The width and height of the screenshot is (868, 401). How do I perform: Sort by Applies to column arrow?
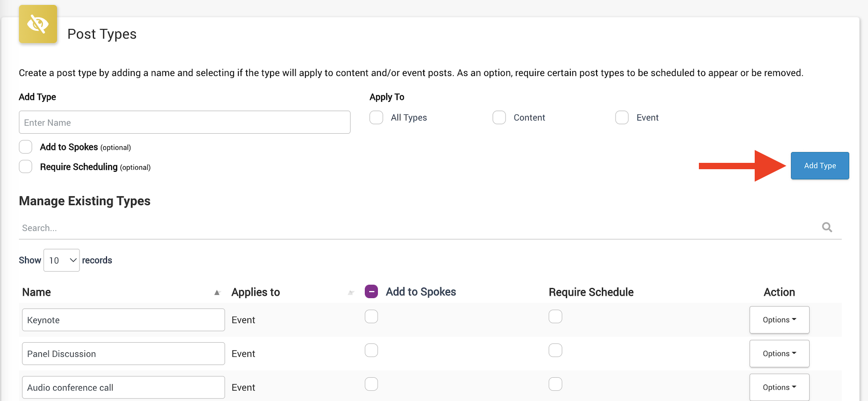(x=350, y=292)
